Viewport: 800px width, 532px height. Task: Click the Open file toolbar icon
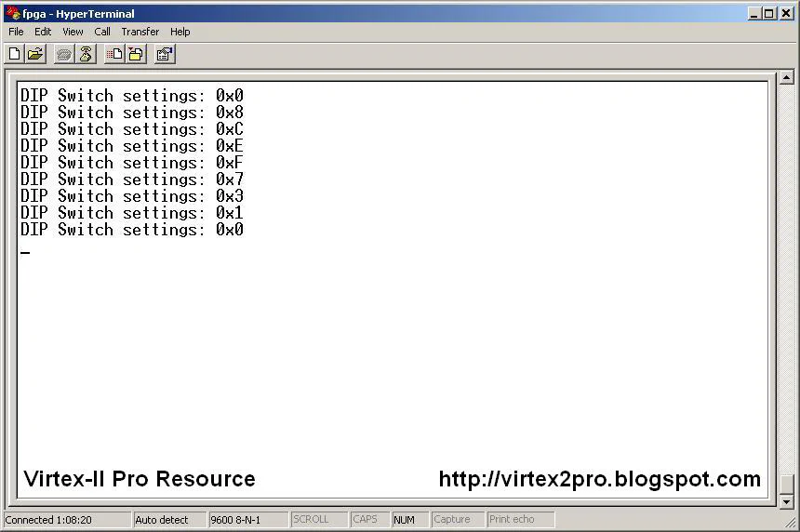[x=35, y=54]
